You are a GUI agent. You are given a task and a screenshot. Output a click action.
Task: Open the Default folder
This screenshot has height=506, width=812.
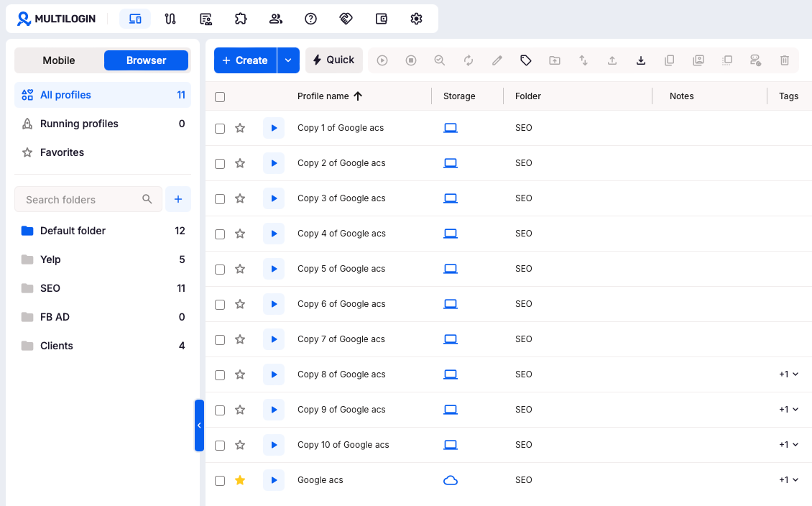point(103,231)
